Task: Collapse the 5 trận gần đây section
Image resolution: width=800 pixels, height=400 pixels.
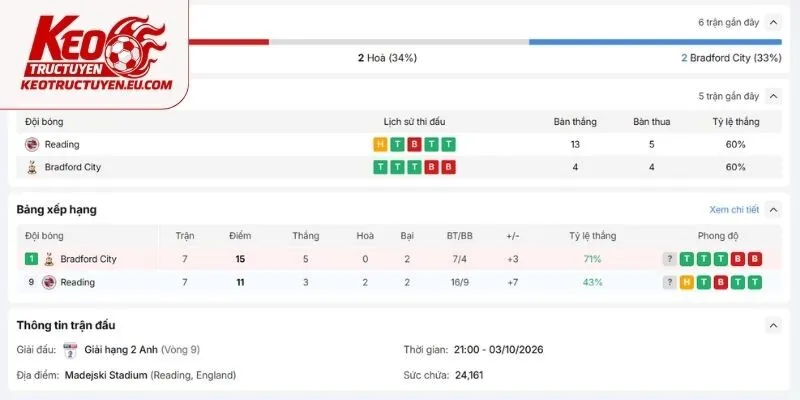Action: [x=773, y=96]
